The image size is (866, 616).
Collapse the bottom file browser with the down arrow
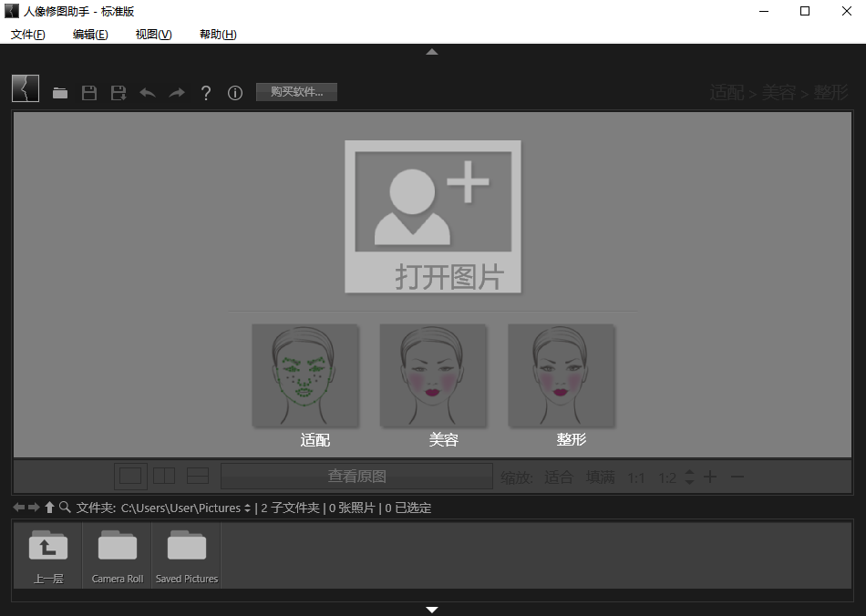point(432,609)
